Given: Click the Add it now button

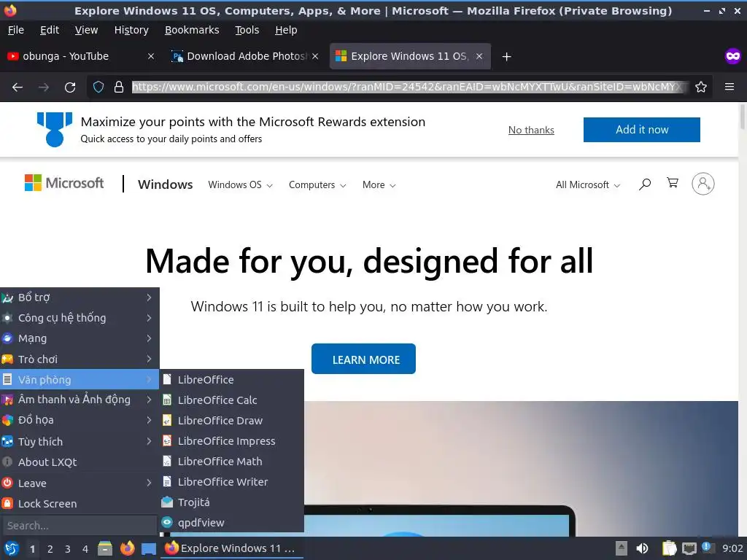Looking at the screenshot, I should [642, 130].
